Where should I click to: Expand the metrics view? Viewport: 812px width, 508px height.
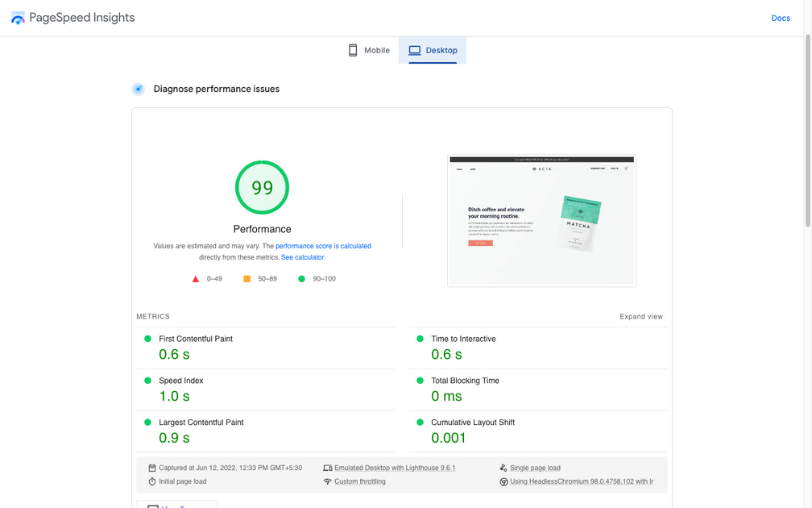(x=640, y=317)
